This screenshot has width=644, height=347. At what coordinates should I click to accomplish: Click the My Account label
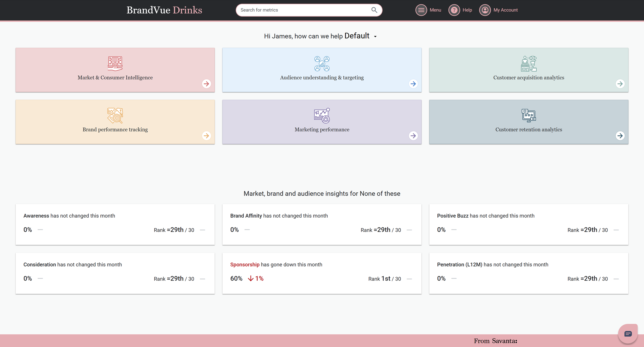click(x=506, y=10)
